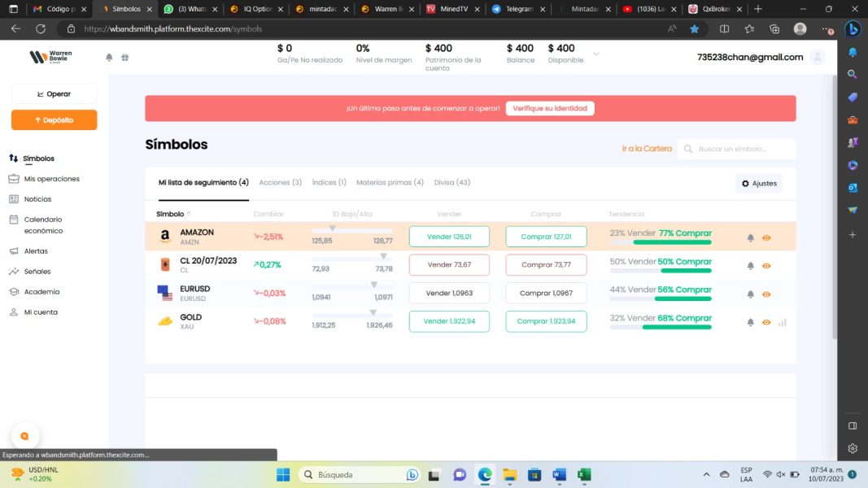Open Alertas in sidebar
Image resolution: width=868 pixels, height=488 pixels.
point(28,251)
